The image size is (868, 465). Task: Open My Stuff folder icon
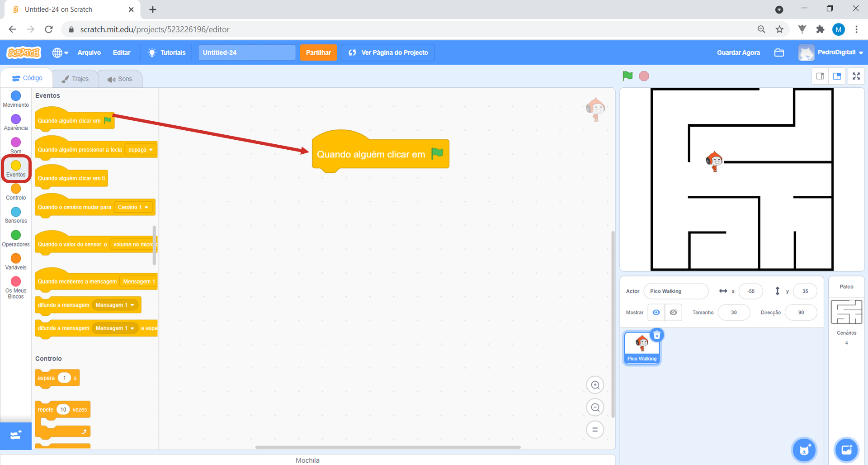pos(779,52)
